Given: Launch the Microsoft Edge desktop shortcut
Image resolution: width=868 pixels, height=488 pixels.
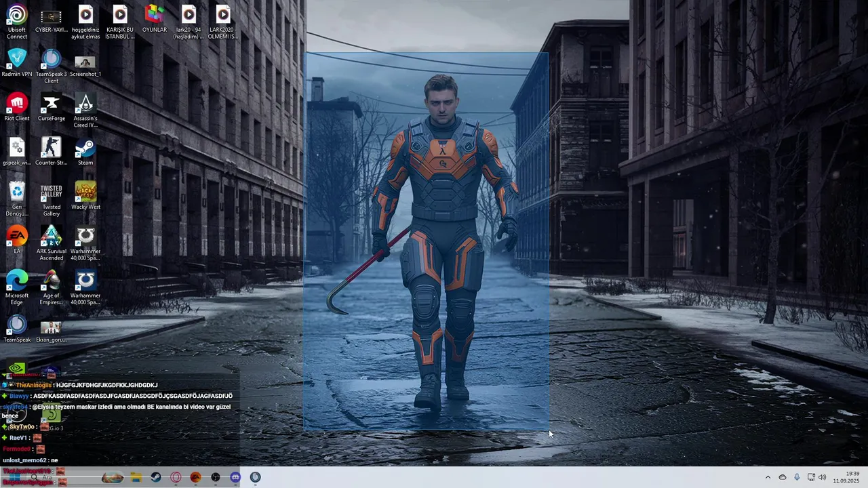Looking at the screenshot, I should click(17, 287).
